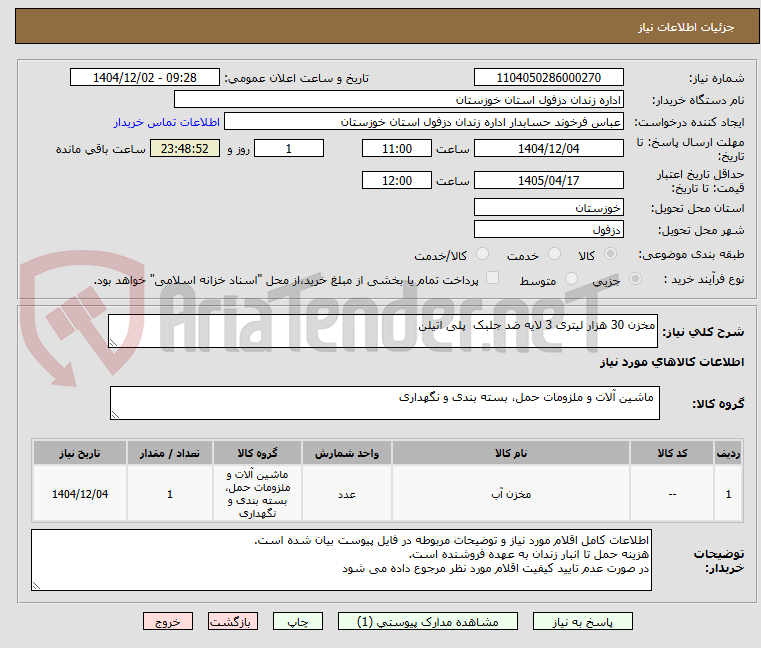Click the اطلاعات کالاهای مورد نیاز heading
Viewport: 761px width, 648px height.
(x=672, y=362)
